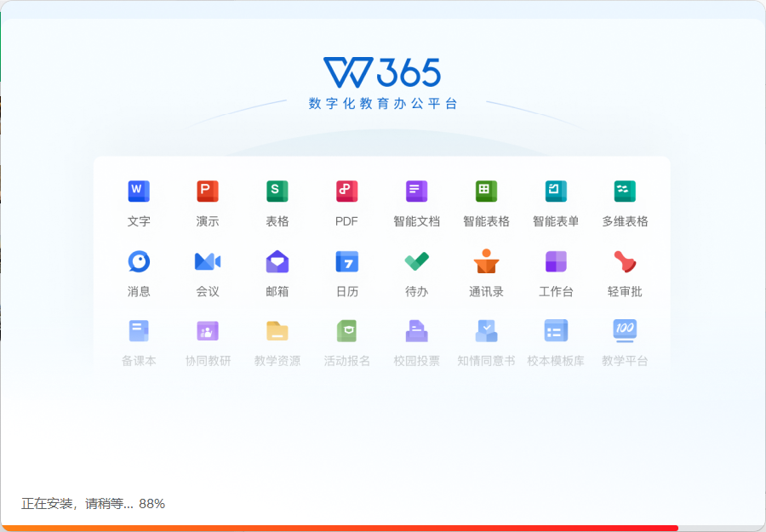
Task: Click the 智能文档 icon
Action: (416, 191)
